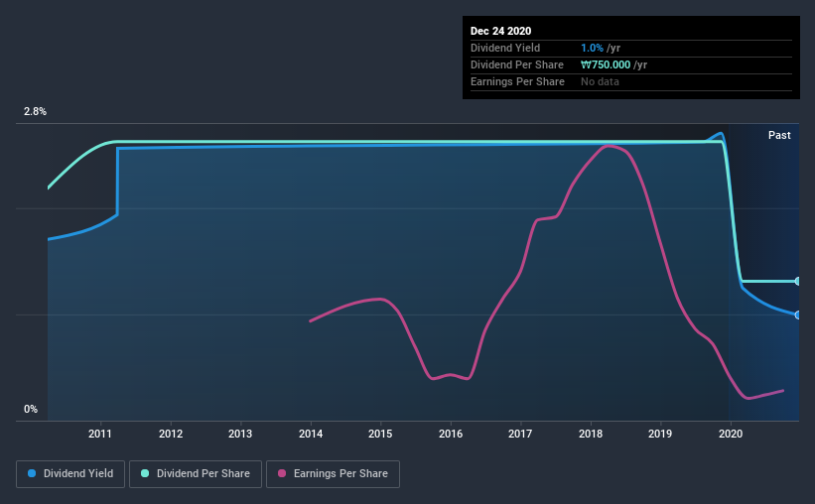The width and height of the screenshot is (815, 504).
Task: Click the blue endpoint marker of Dividend Yield line
Action: click(797, 315)
